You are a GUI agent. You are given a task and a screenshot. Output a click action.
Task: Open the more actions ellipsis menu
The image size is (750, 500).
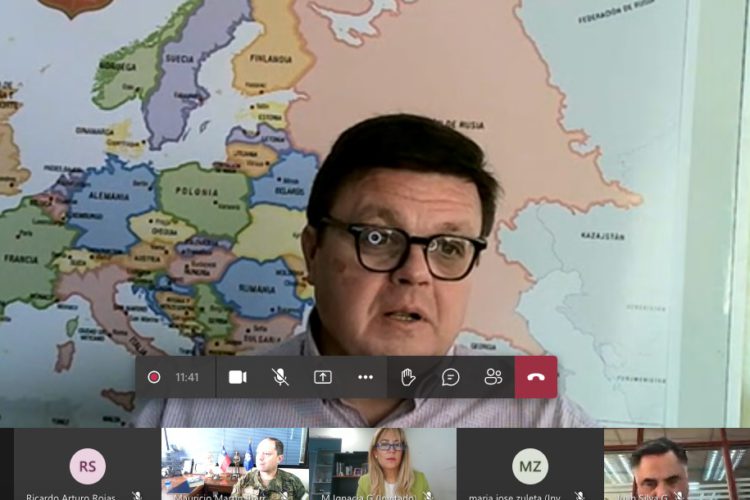pos(365,377)
